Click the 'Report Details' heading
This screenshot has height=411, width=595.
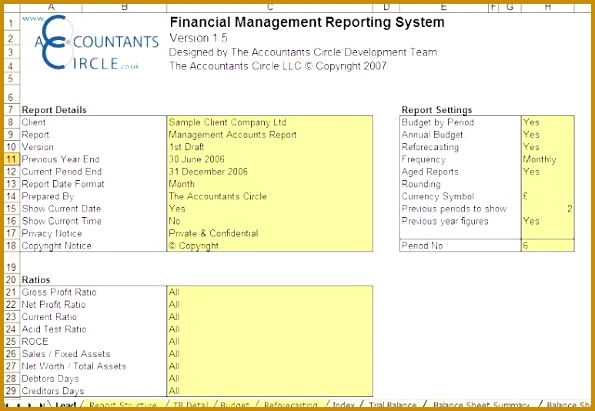(54, 110)
